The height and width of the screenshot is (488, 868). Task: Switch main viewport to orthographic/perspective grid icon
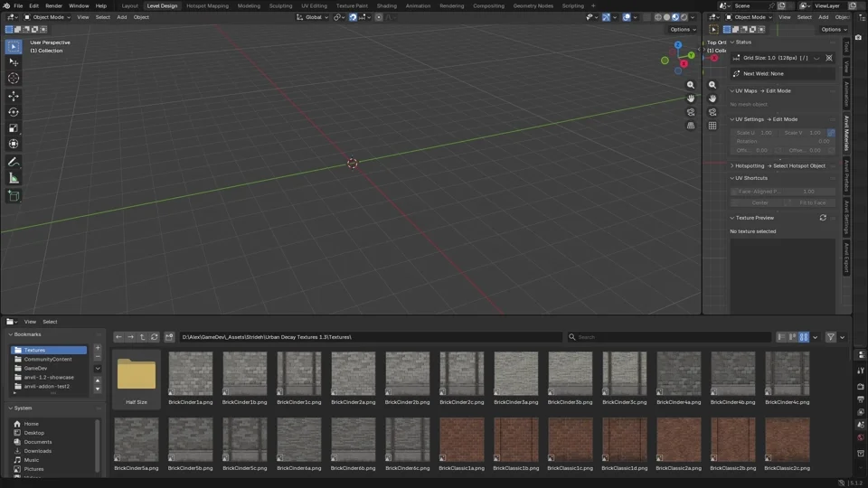point(690,126)
